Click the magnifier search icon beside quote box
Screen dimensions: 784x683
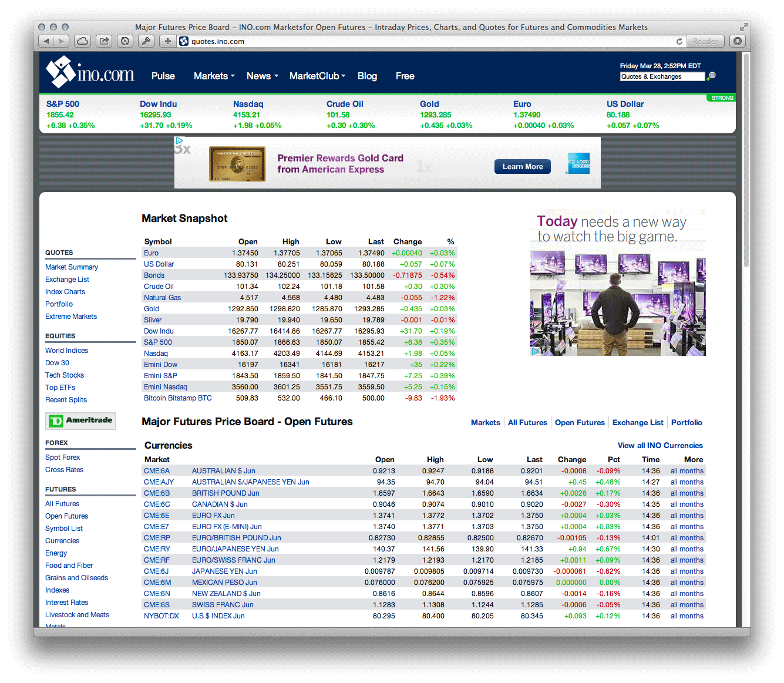[712, 76]
